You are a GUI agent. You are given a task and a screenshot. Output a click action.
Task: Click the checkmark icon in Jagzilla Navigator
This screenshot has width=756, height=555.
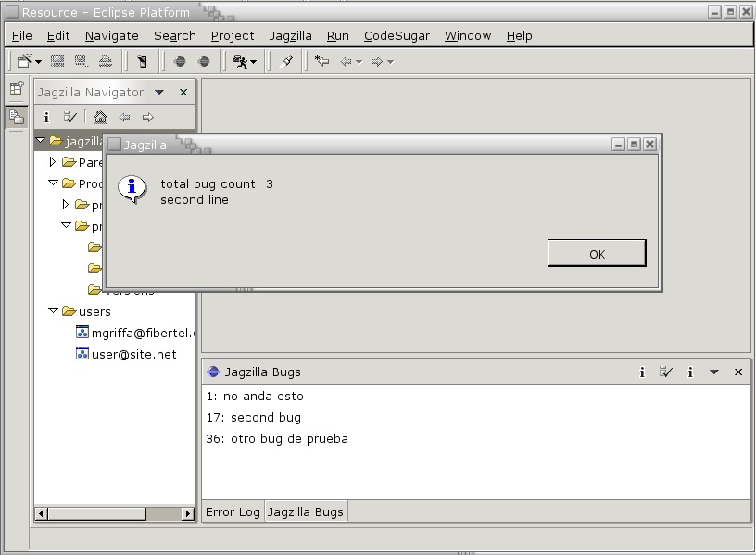coord(69,117)
